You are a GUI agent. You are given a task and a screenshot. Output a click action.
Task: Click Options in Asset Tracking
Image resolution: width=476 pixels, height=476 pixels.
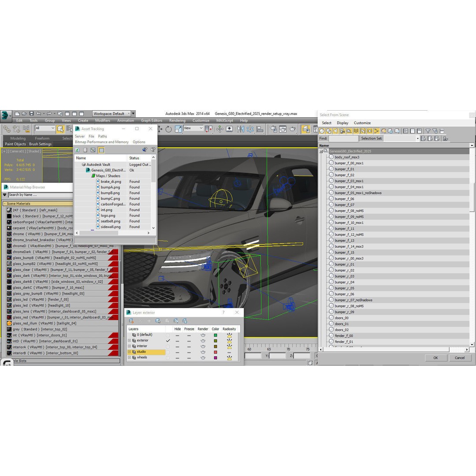point(139,142)
